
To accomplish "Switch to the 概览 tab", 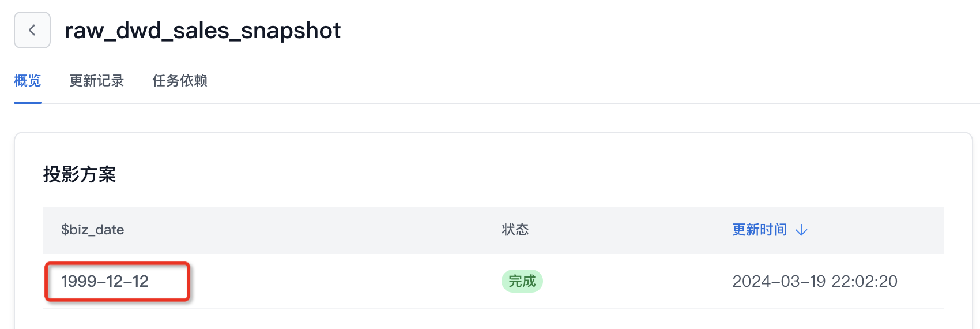I will 28,81.
